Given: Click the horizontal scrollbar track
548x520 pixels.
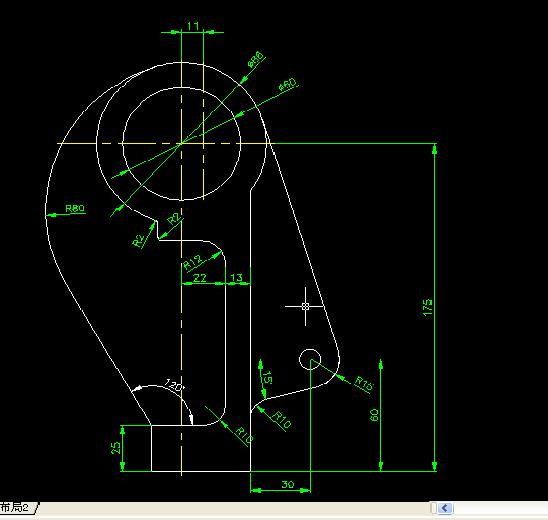Looking at the screenshot, I should point(500,508).
